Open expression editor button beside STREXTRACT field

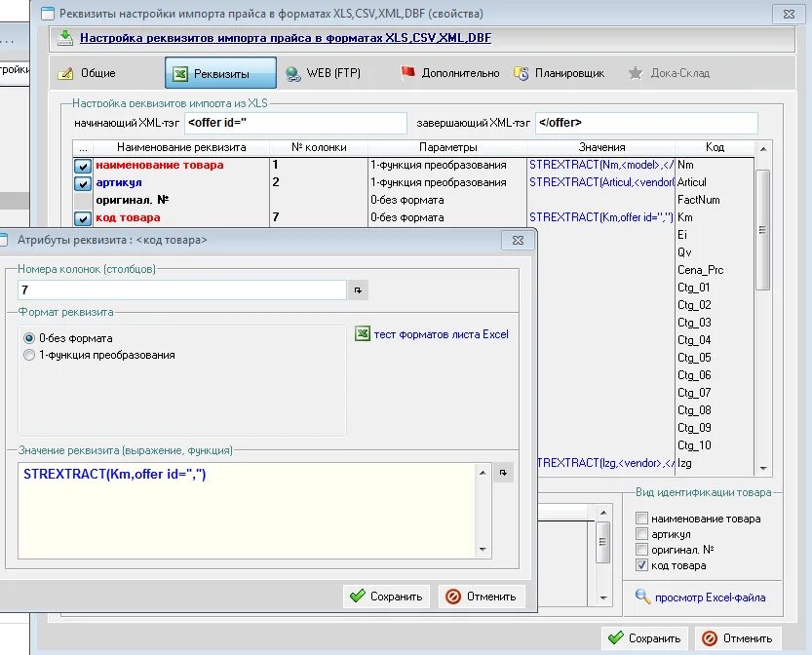(x=503, y=472)
